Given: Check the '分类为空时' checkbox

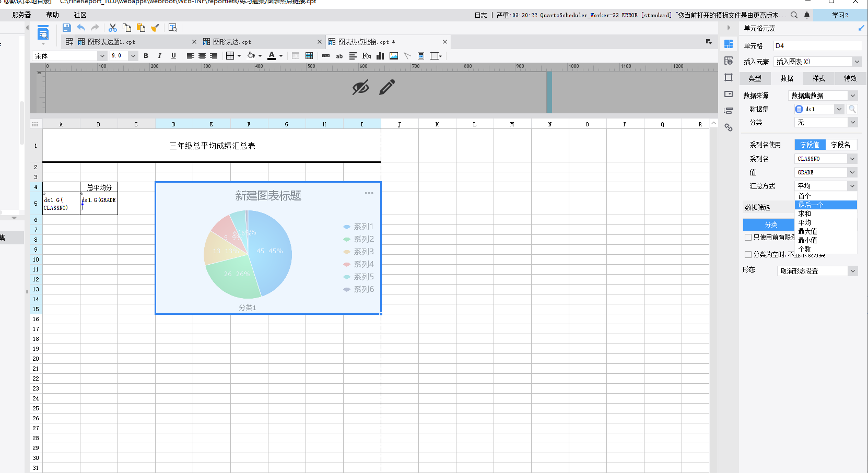Looking at the screenshot, I should point(748,254).
